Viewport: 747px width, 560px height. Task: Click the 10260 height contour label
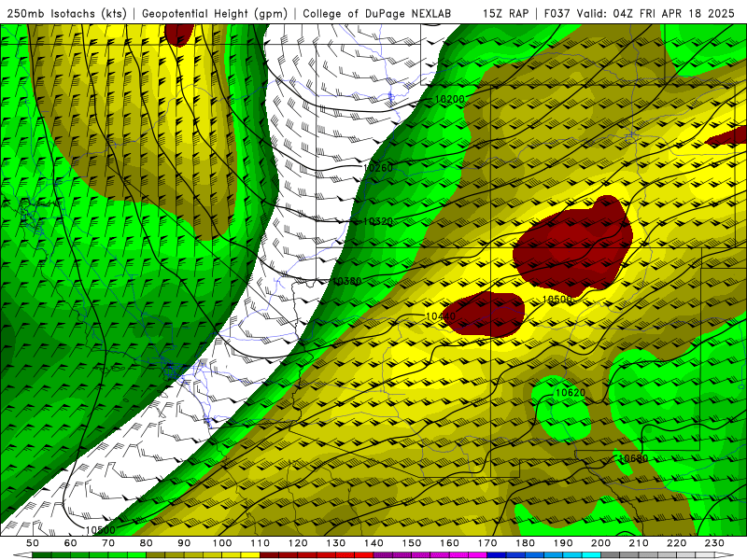point(378,168)
